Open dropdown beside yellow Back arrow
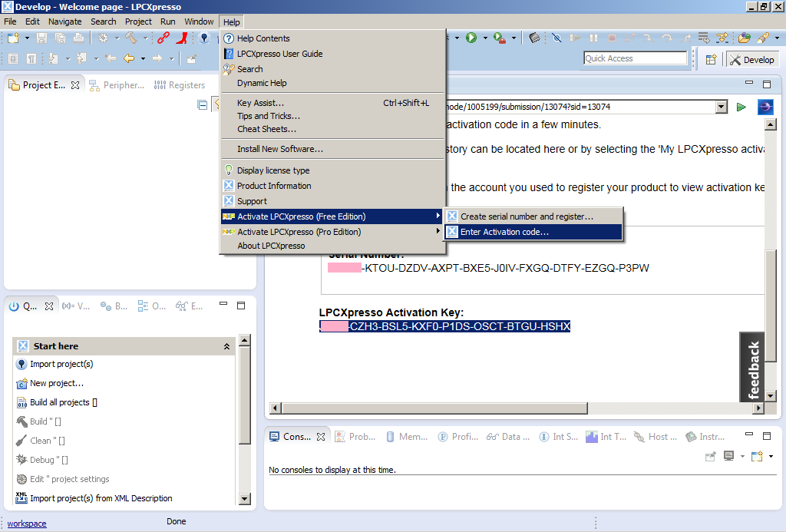 point(143,58)
